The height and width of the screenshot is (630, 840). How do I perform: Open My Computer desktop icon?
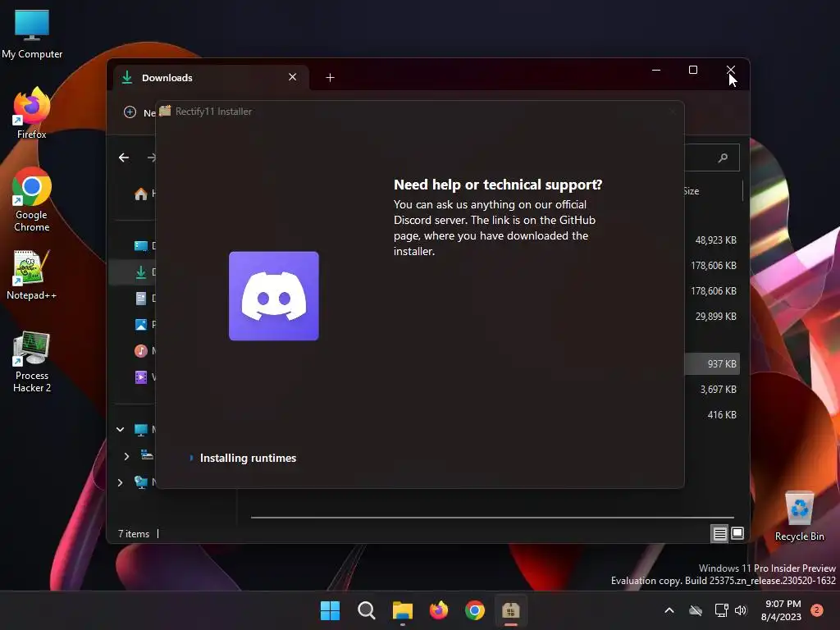click(32, 33)
